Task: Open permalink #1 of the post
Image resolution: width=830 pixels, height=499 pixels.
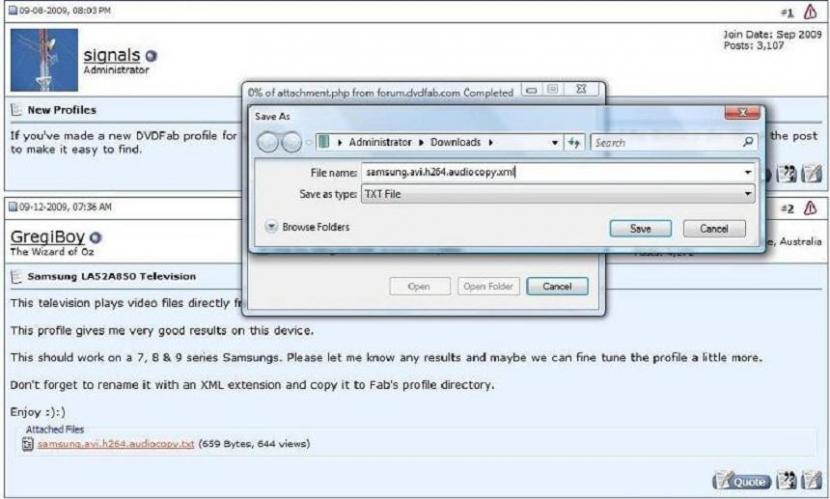Action: click(x=787, y=12)
